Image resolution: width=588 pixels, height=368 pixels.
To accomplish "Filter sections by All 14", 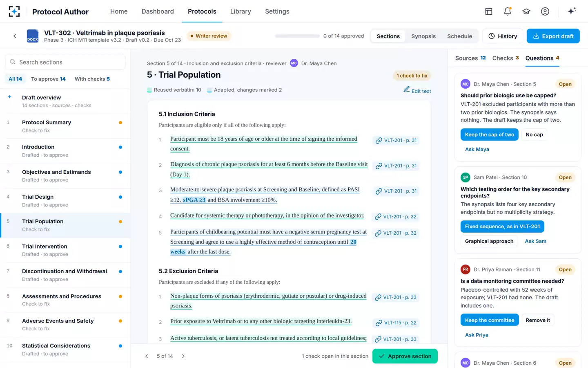I will [16, 79].
